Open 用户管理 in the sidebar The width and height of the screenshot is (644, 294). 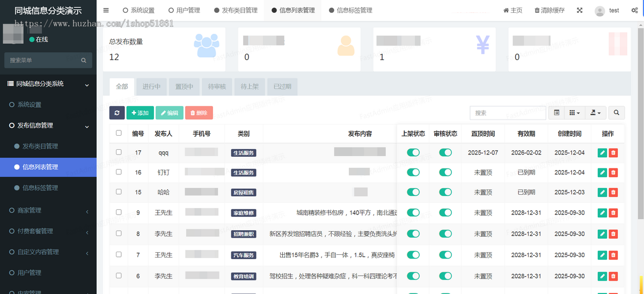(x=48, y=273)
